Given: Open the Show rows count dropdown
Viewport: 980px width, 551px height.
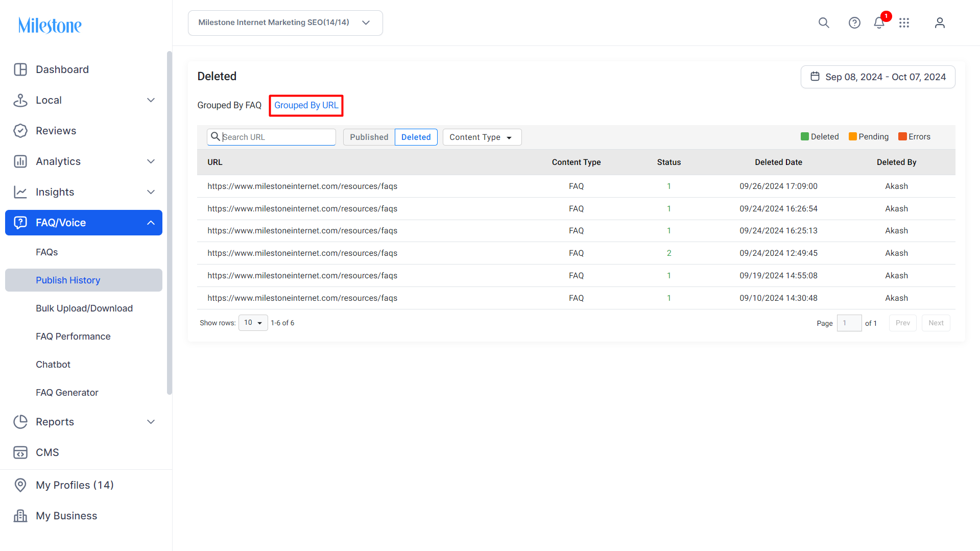Looking at the screenshot, I should (x=253, y=323).
